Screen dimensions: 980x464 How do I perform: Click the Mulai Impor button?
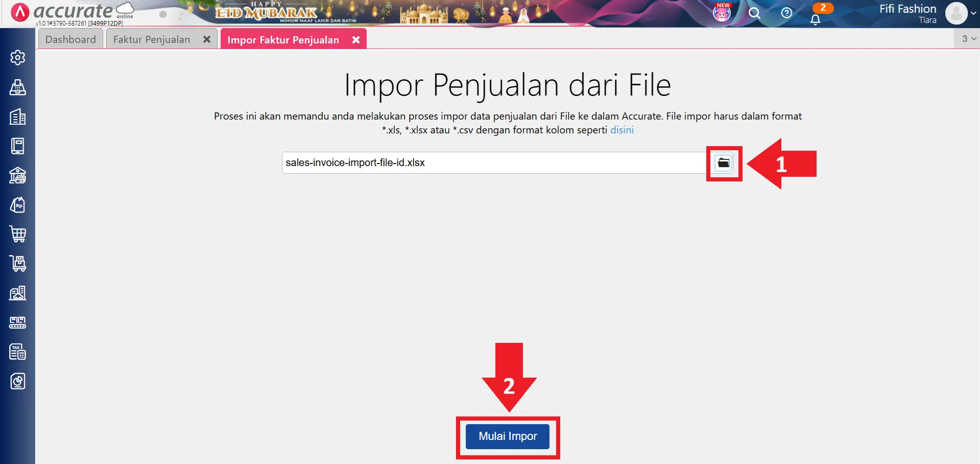point(507,436)
